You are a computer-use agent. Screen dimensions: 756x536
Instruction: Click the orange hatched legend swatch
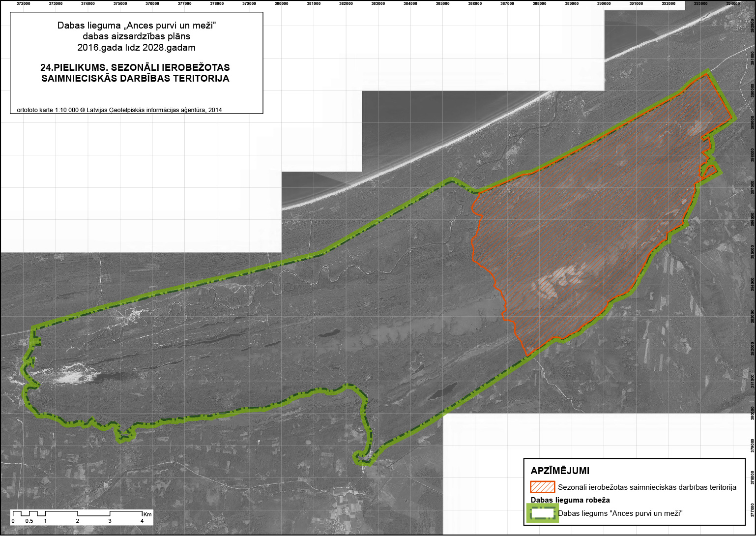click(542, 487)
